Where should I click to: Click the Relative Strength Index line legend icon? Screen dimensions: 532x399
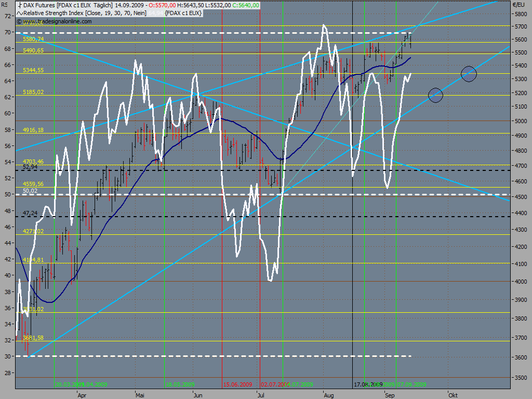pyautogui.click(x=20, y=13)
